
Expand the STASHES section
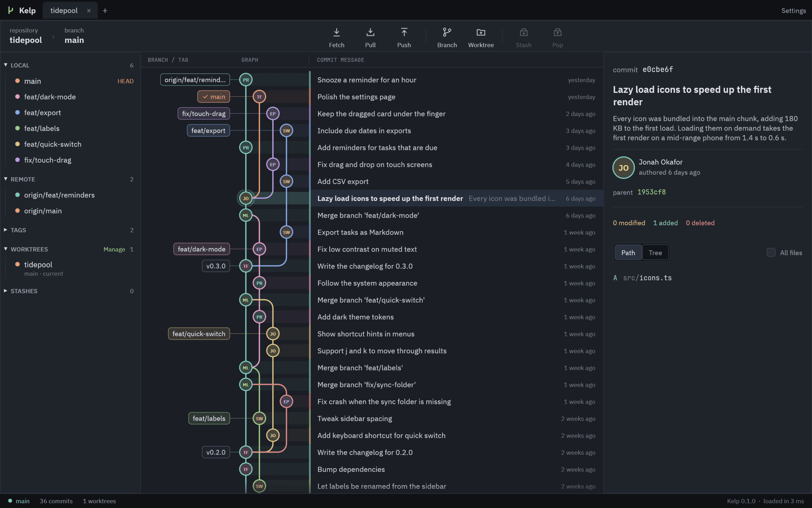point(6,291)
